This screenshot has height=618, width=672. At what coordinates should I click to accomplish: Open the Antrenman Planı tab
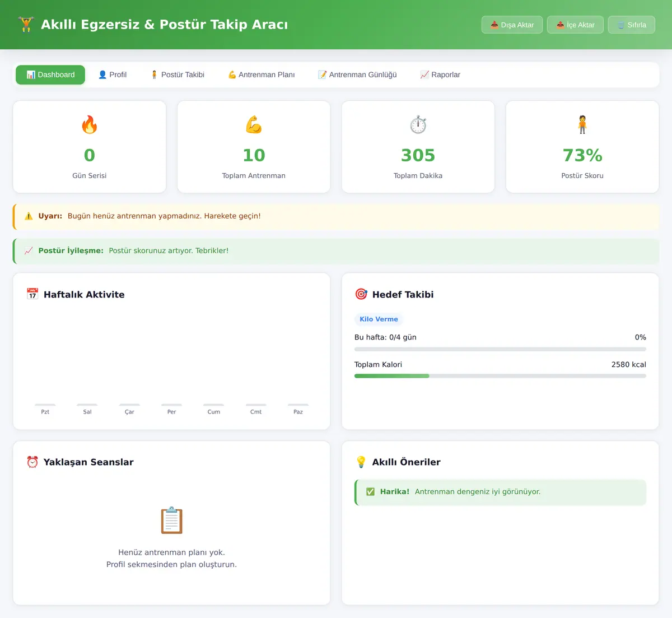click(261, 75)
